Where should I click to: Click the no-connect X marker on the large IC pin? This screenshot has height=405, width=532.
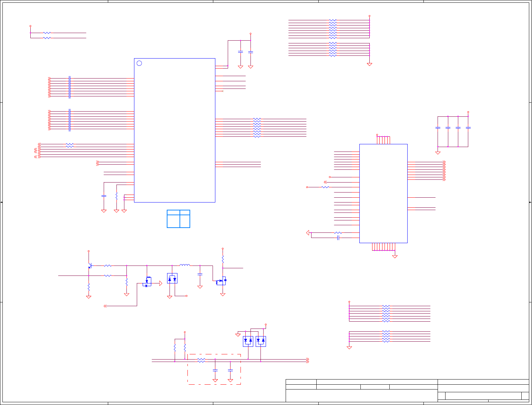click(x=223, y=91)
